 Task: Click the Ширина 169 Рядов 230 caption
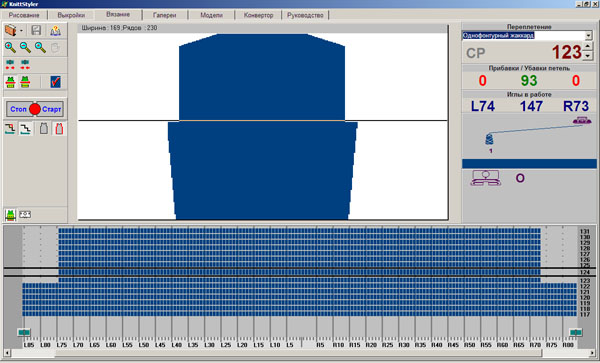(119, 28)
